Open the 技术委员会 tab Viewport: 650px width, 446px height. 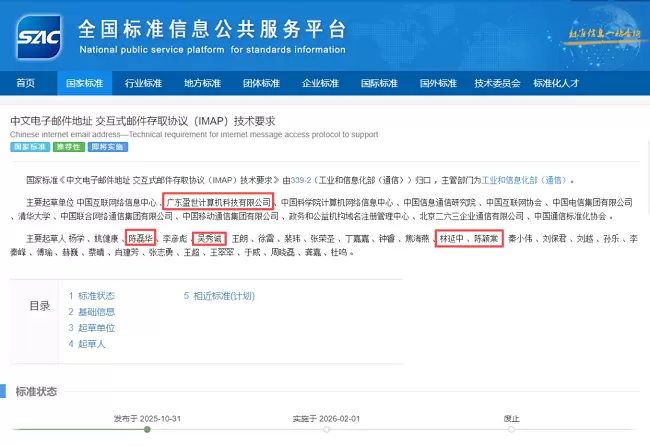498,83
